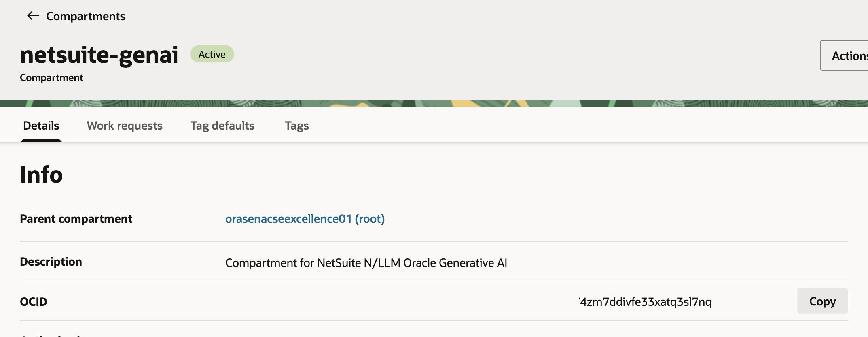Click the back arrow icon

(x=33, y=16)
